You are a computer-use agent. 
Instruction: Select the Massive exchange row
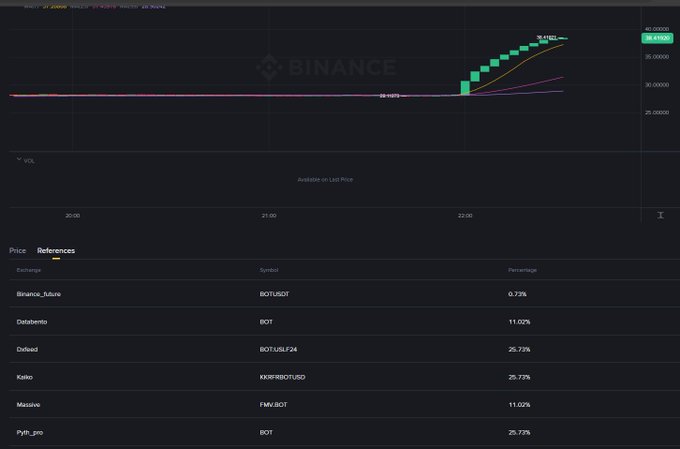pyautogui.click(x=28, y=405)
